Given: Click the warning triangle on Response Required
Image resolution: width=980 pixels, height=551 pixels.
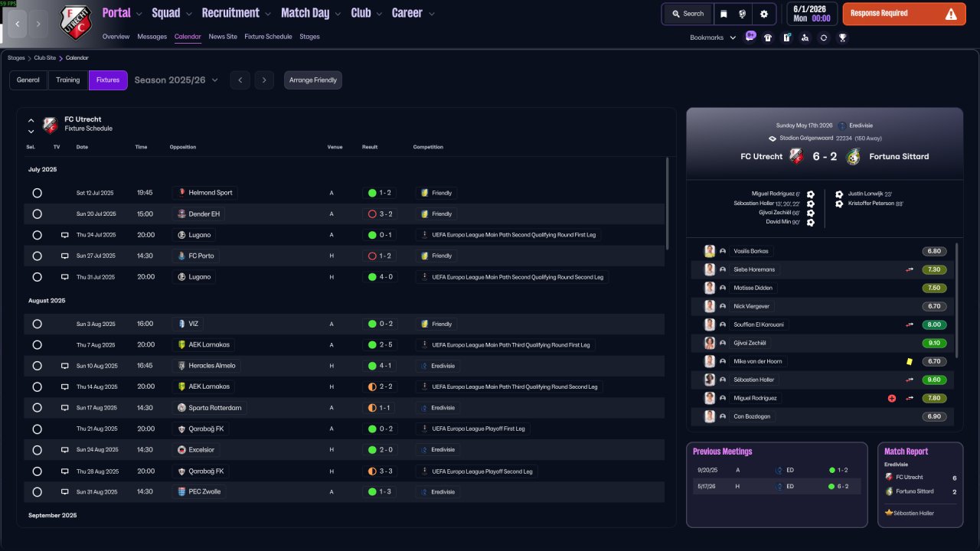Looking at the screenshot, I should click(x=951, y=14).
